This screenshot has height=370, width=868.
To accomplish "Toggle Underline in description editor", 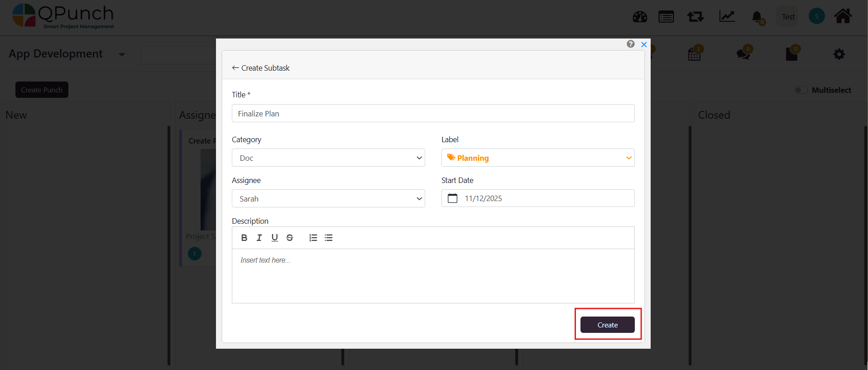I will click(x=274, y=238).
